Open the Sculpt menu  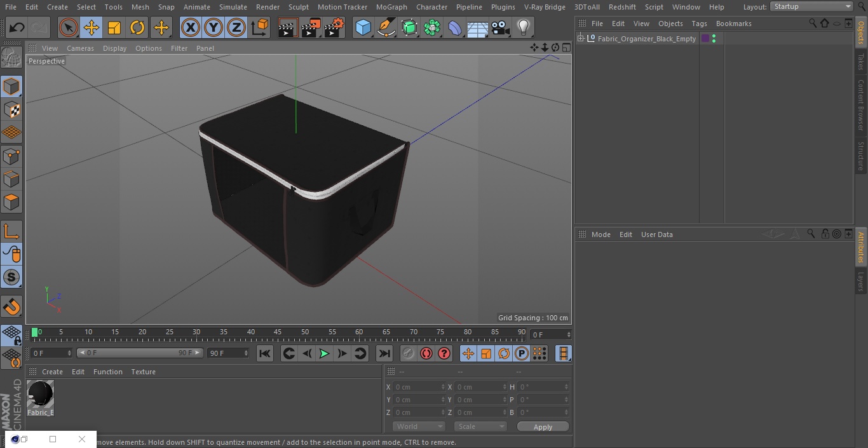click(x=298, y=7)
